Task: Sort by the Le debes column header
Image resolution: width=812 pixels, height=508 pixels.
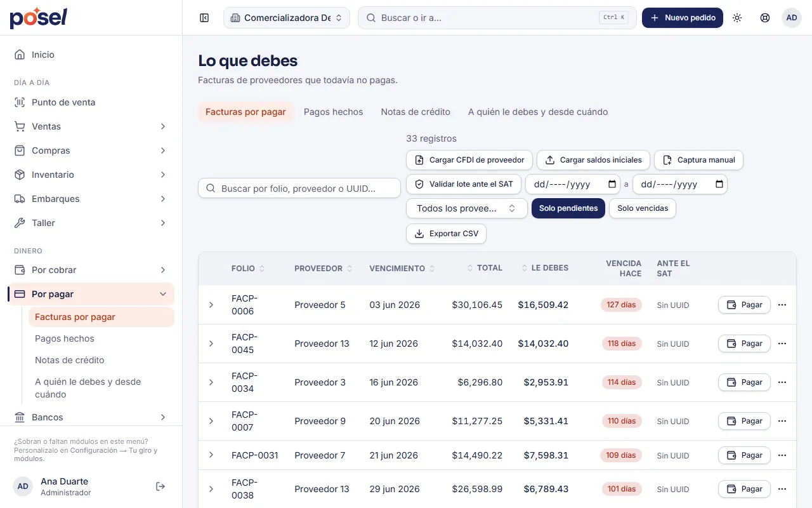Action: 545,268
